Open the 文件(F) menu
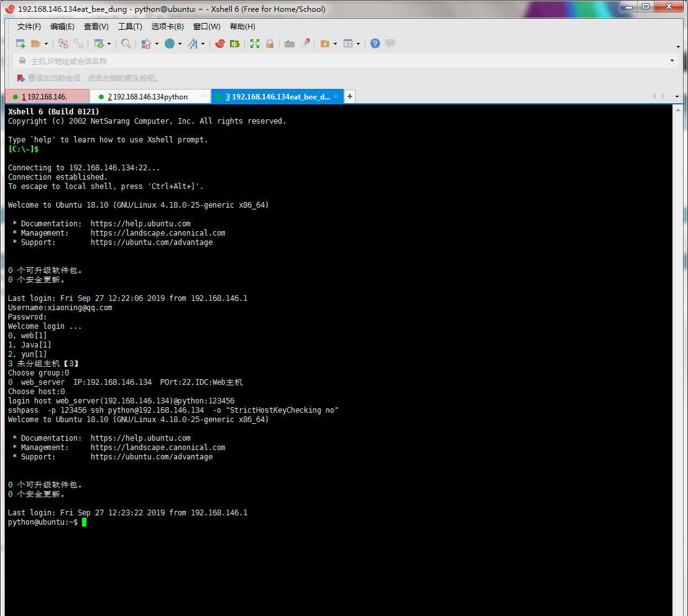The width and height of the screenshot is (688, 616). 29,27
